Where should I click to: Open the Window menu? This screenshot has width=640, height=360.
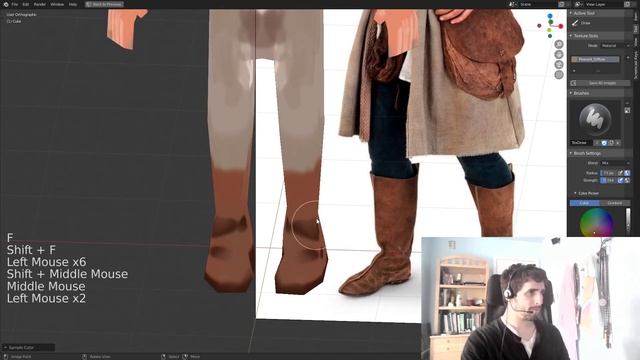tap(57, 4)
